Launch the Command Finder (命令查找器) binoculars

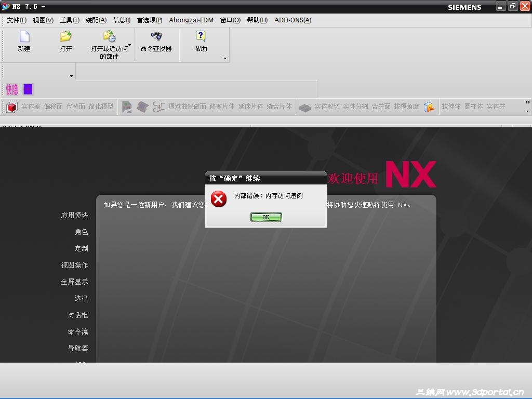pos(156,36)
